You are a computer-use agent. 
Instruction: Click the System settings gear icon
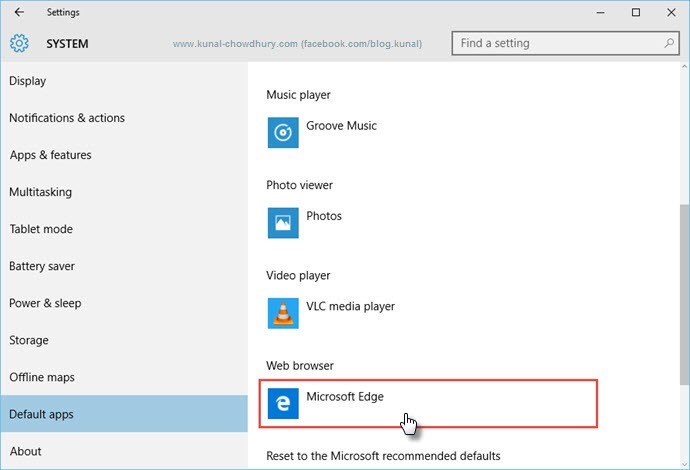point(19,43)
